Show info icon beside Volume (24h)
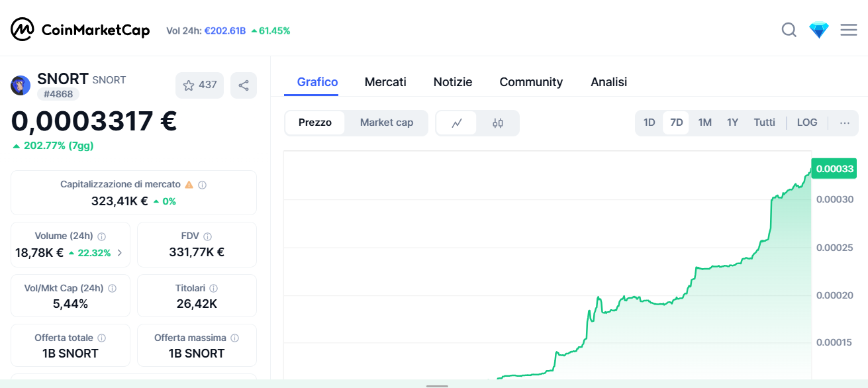Image resolution: width=868 pixels, height=388 pixels. pyautogui.click(x=101, y=236)
